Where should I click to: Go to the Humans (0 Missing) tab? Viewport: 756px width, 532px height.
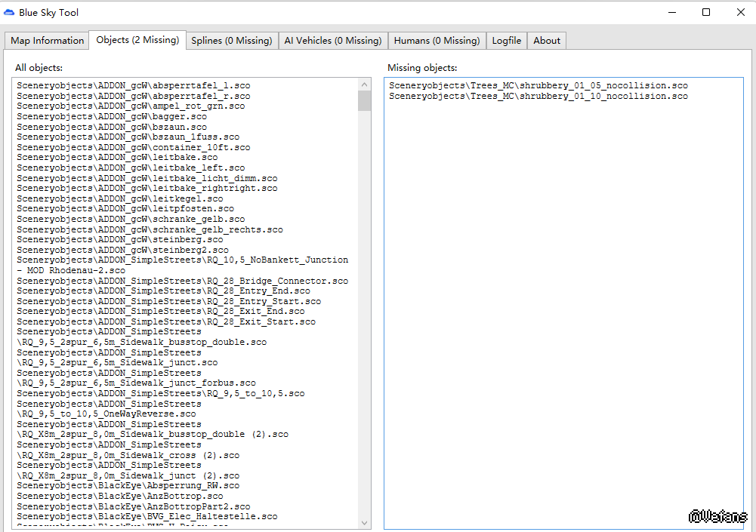coord(437,41)
